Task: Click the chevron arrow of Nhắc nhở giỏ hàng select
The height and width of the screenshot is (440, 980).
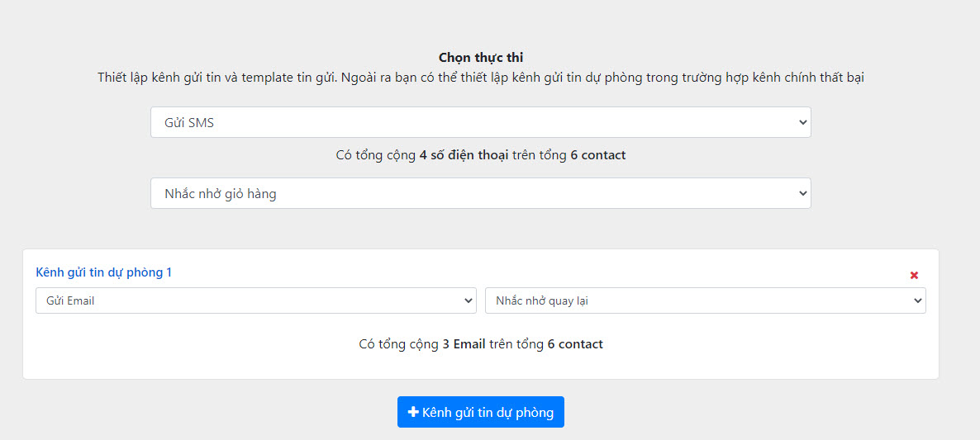Action: click(802, 193)
